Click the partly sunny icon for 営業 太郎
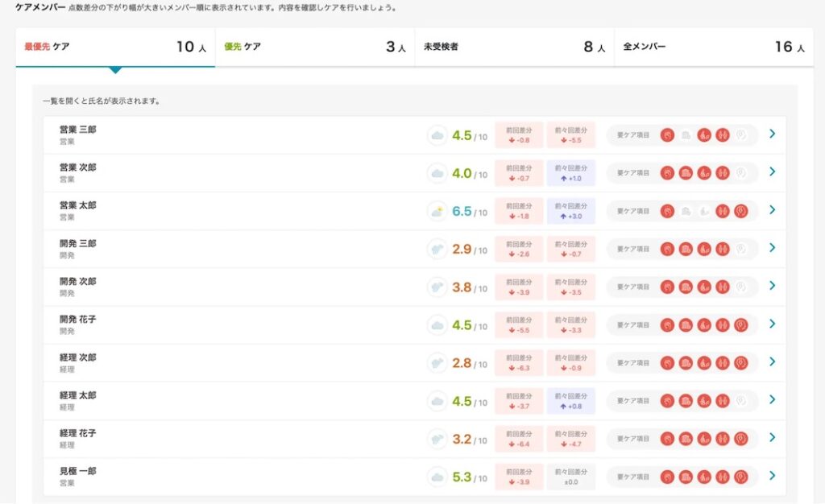825x504 pixels. coord(437,211)
